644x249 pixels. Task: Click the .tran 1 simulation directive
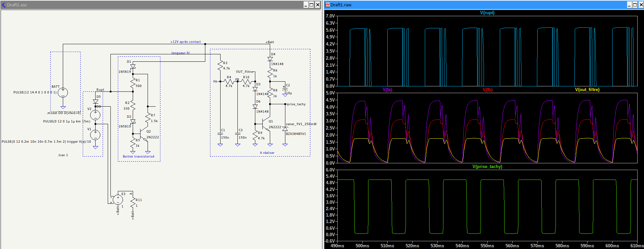(63, 155)
